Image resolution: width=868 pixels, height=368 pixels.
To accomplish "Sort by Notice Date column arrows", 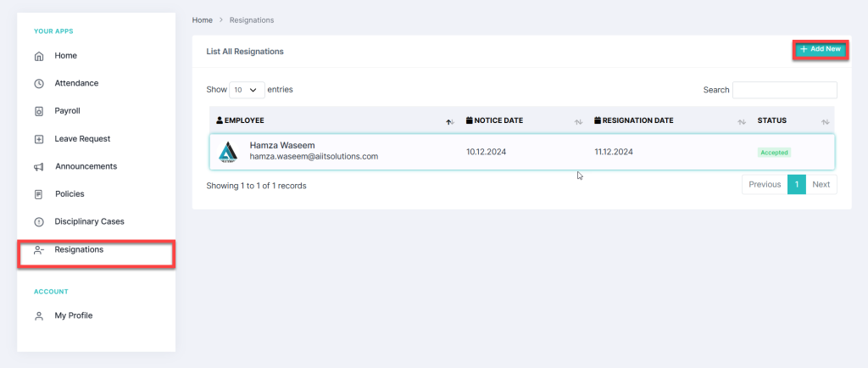I will coord(578,121).
